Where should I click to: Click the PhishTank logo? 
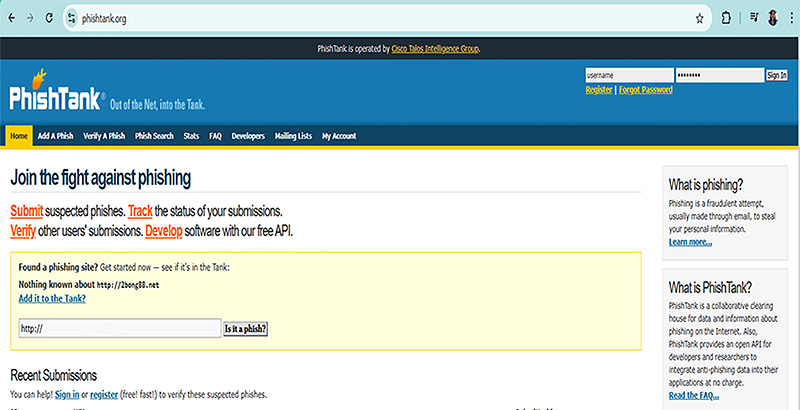tap(57, 90)
